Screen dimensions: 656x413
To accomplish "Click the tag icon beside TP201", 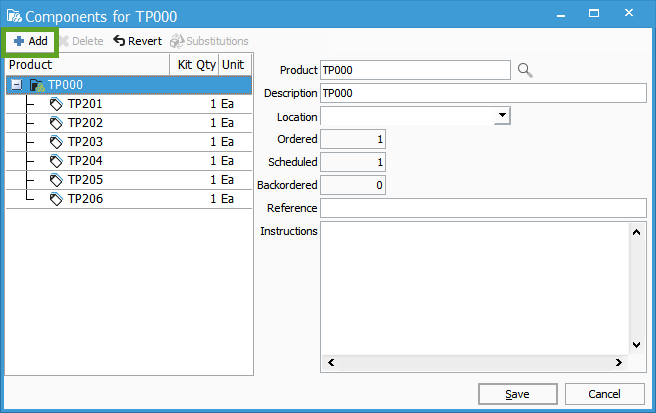I will [56, 104].
